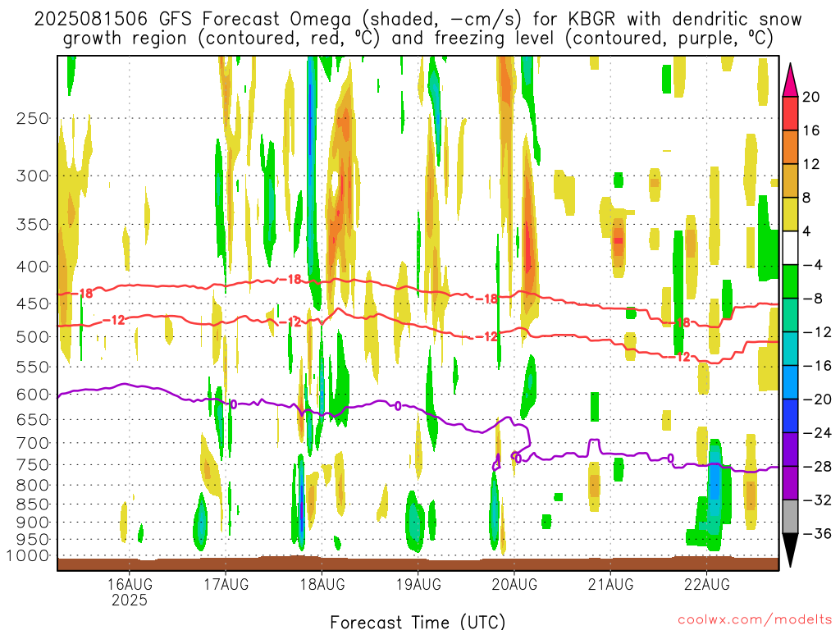The height and width of the screenshot is (630, 840).
Task: Click the 850 pressure level label
Action: [33, 504]
